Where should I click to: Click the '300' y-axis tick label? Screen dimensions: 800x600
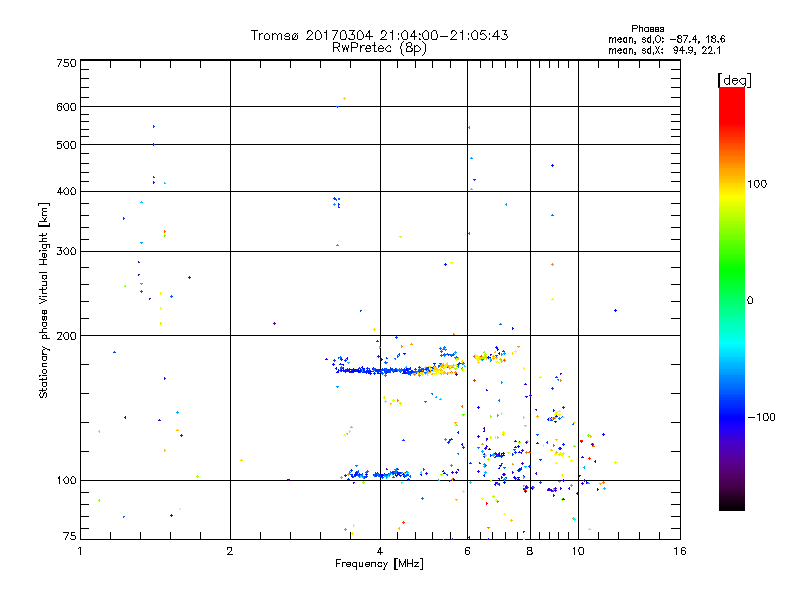[66, 252]
